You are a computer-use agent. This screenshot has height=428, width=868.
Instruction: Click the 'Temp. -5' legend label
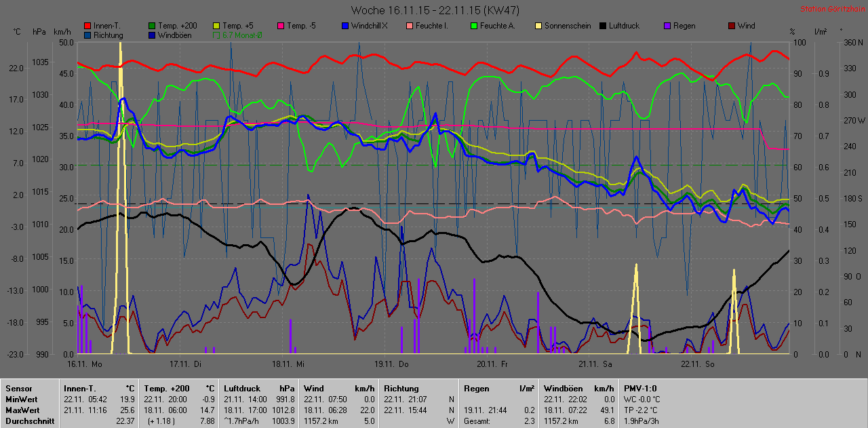(302, 26)
